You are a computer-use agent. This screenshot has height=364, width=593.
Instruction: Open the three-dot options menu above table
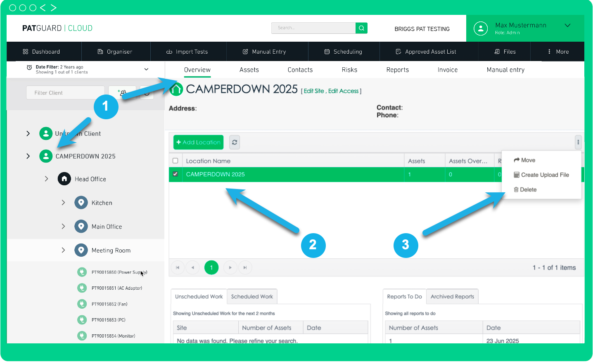578,142
